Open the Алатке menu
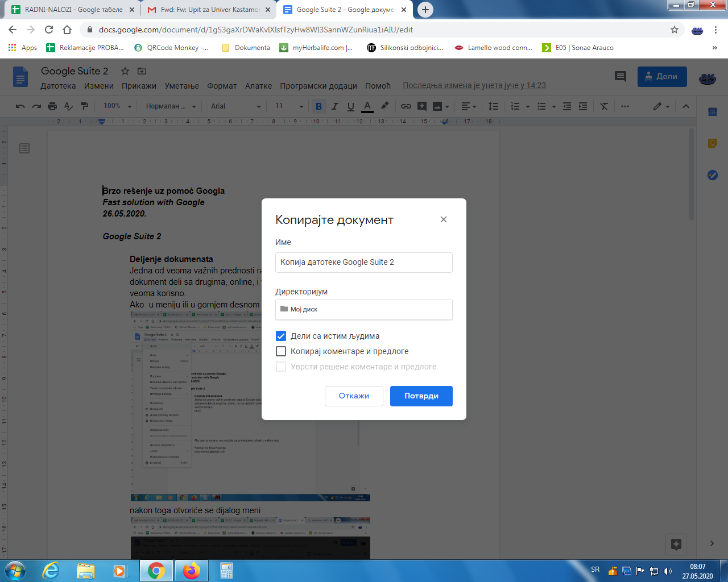Image resolution: width=728 pixels, height=582 pixels. pos(258,86)
